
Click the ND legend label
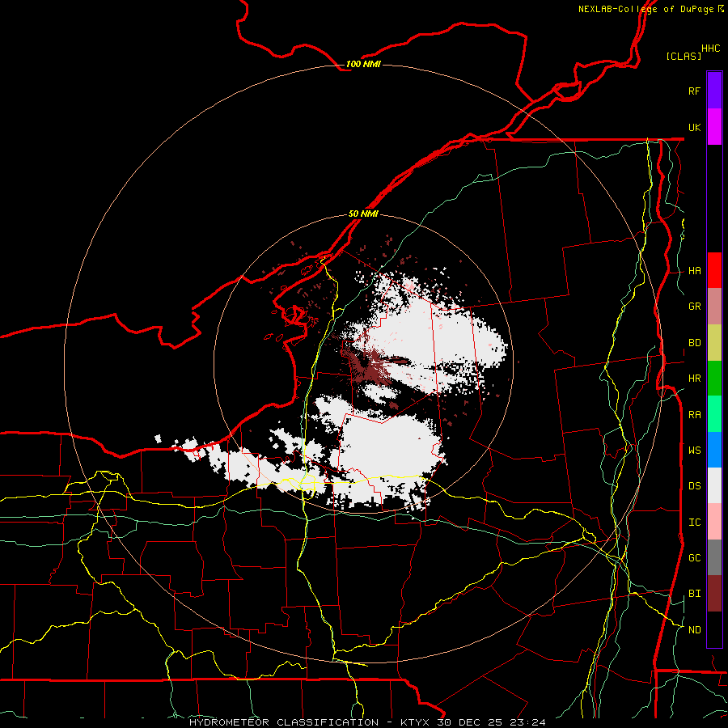[694, 630]
